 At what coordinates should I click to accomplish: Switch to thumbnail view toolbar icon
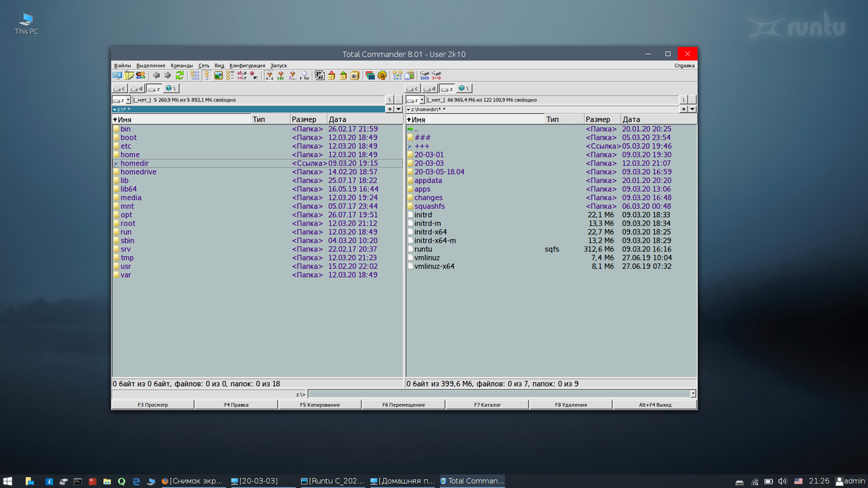(x=218, y=75)
